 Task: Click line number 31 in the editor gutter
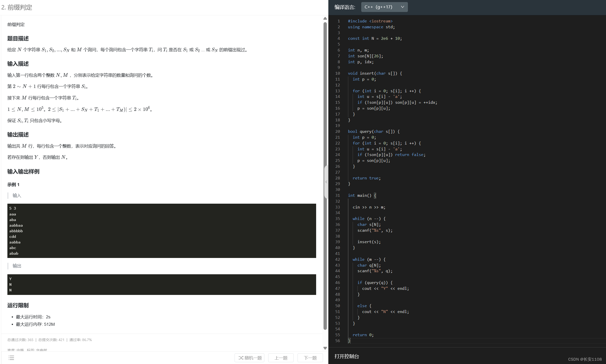click(x=338, y=196)
